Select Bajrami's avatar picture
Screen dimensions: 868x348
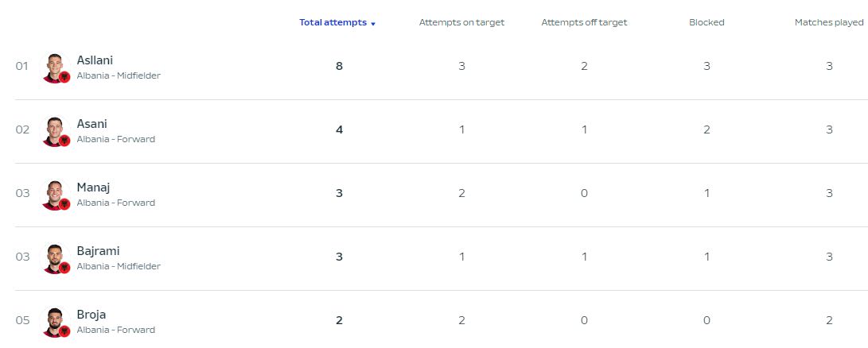pos(54,258)
